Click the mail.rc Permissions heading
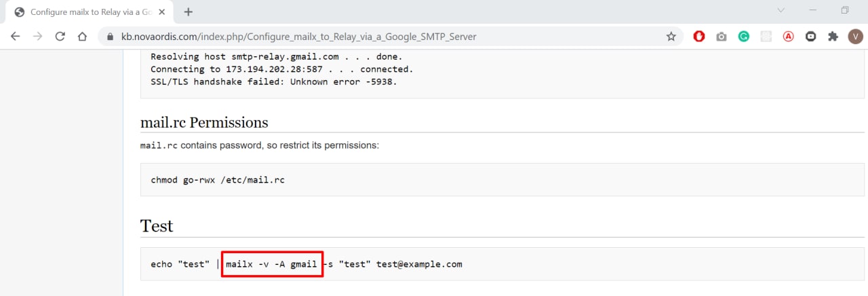 [x=204, y=122]
